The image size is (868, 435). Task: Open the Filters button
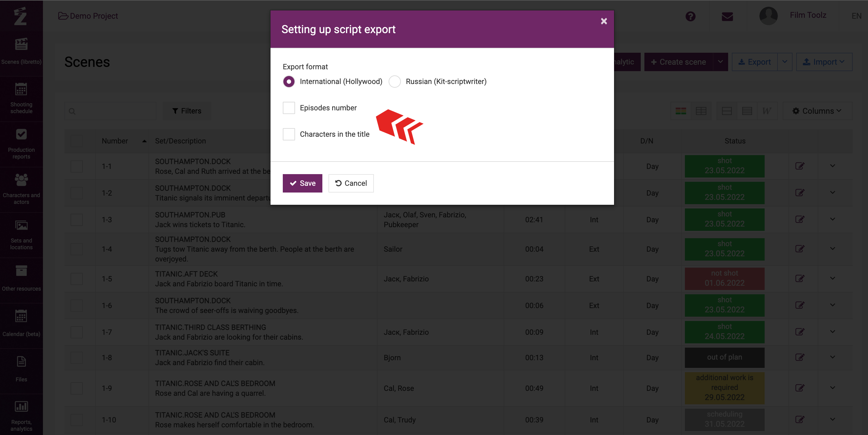click(187, 111)
